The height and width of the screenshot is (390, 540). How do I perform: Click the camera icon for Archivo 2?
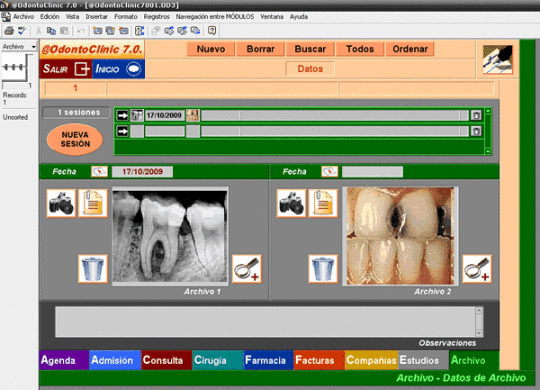coord(291,203)
